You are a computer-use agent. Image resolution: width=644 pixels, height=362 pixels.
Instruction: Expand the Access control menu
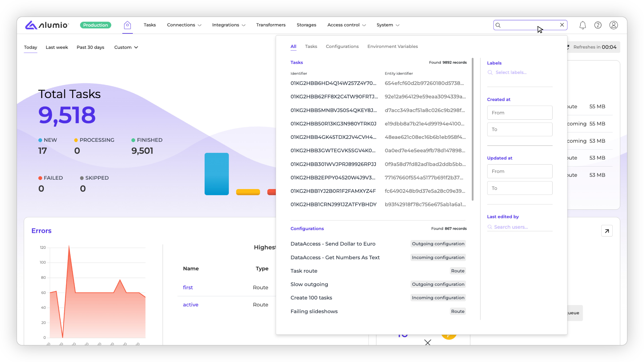[346, 25]
